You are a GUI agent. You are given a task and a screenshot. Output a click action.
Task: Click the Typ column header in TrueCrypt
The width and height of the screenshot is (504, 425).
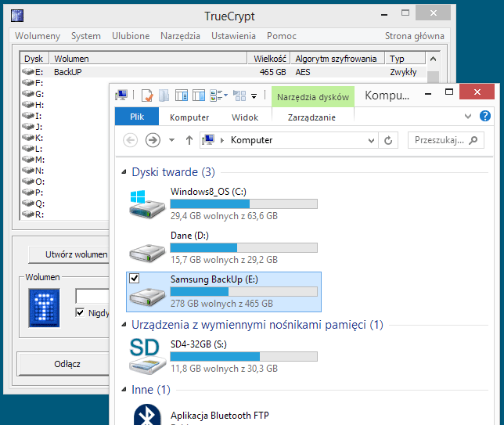click(405, 59)
